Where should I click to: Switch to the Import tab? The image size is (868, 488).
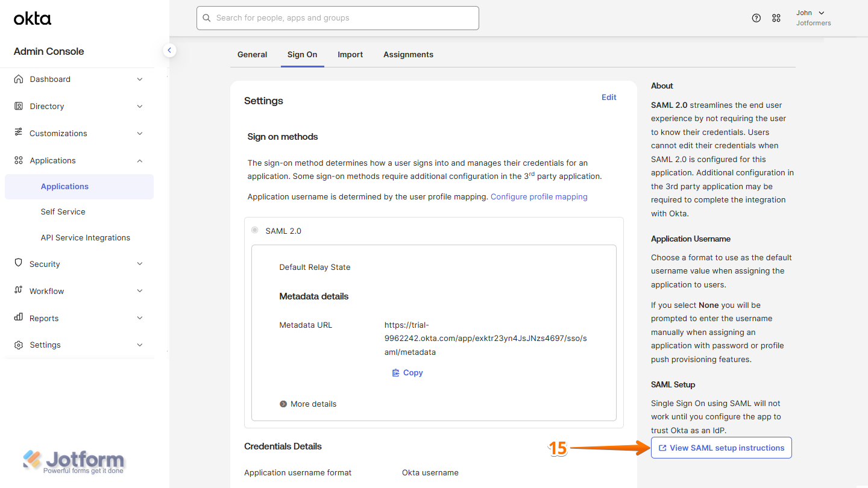350,55
